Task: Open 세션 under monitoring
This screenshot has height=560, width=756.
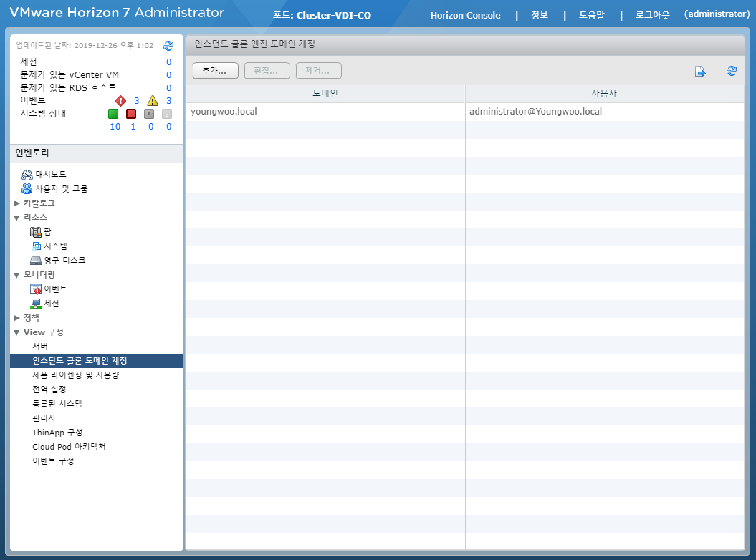Action: pos(45,304)
